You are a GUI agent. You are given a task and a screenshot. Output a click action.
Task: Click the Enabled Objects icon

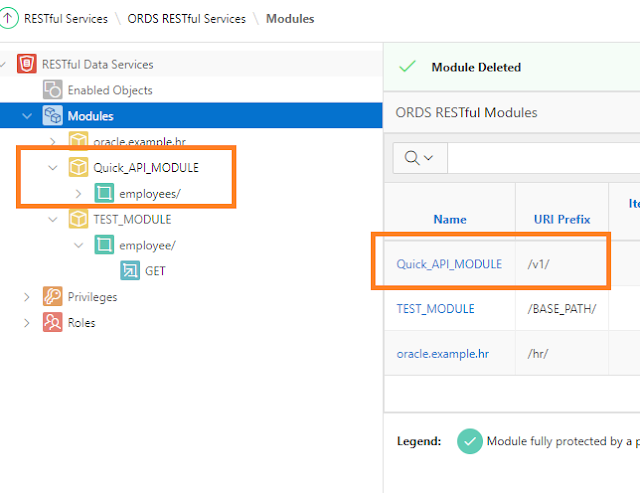click(x=52, y=91)
